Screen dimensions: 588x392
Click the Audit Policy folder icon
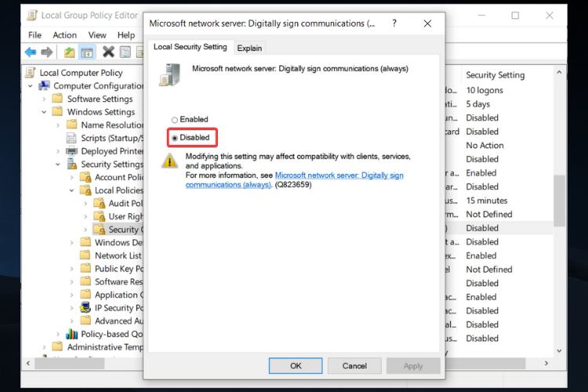coord(100,203)
